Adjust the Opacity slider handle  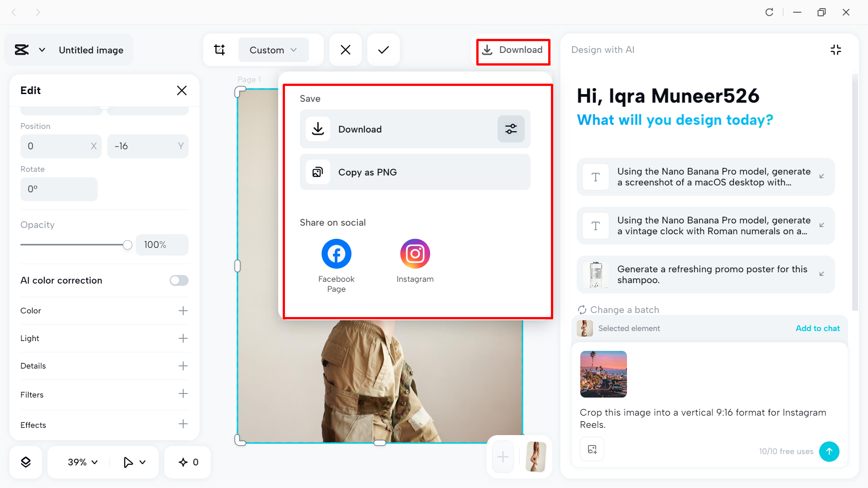(x=128, y=245)
